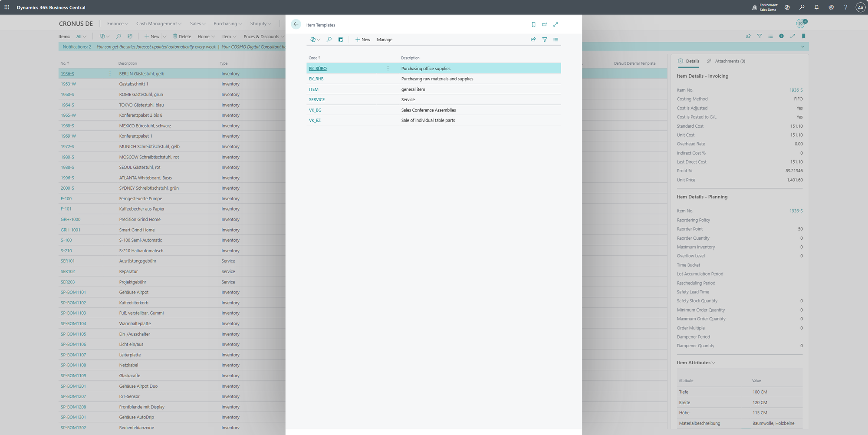Image resolution: width=868 pixels, height=435 pixels.
Task: Toggle list layout view in Item Templates
Action: click(556, 40)
